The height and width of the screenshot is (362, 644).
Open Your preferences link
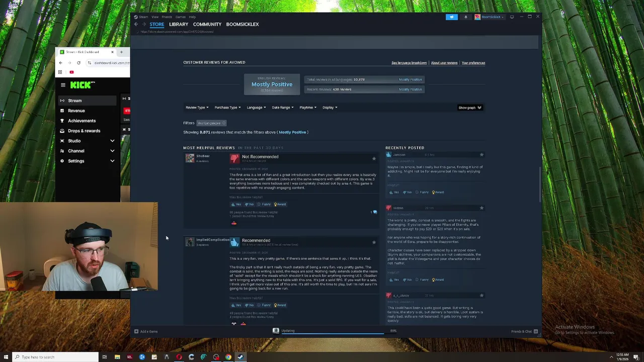pyautogui.click(x=473, y=63)
